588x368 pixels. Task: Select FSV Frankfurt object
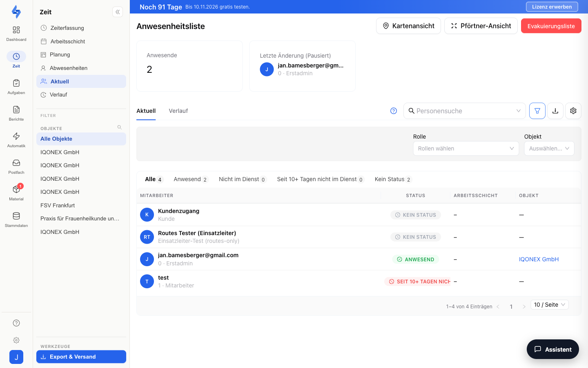(81, 205)
